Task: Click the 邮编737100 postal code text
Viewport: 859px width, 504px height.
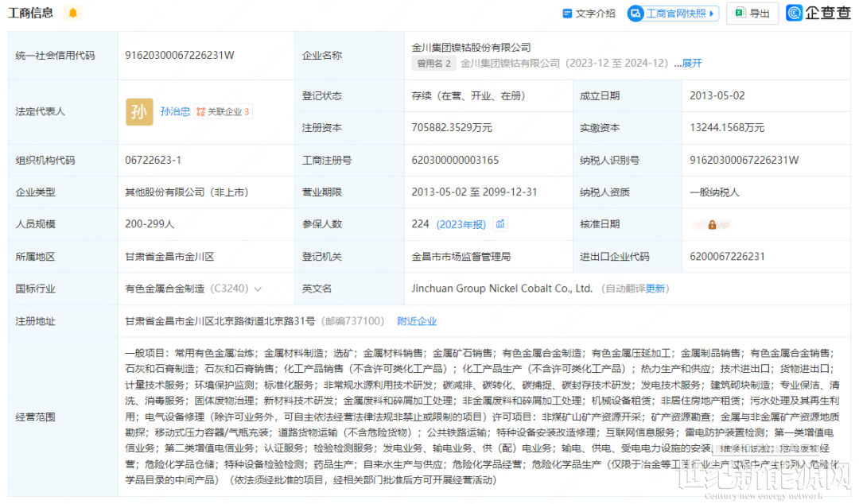Action: pos(352,321)
